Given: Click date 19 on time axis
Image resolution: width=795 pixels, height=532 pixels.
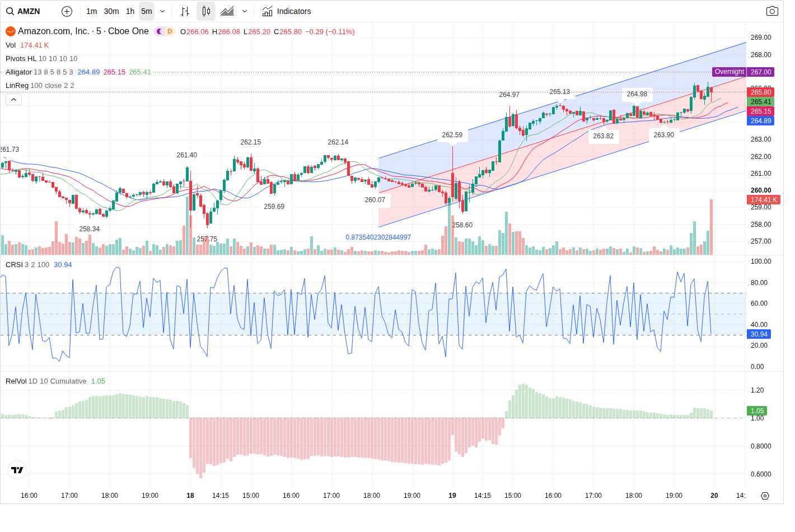Looking at the screenshot, I should (x=452, y=496).
